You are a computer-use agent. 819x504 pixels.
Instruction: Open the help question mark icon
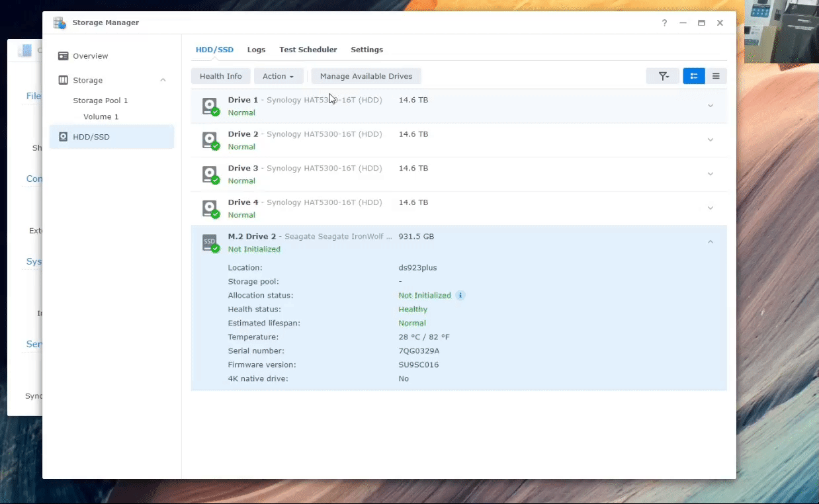tap(664, 22)
